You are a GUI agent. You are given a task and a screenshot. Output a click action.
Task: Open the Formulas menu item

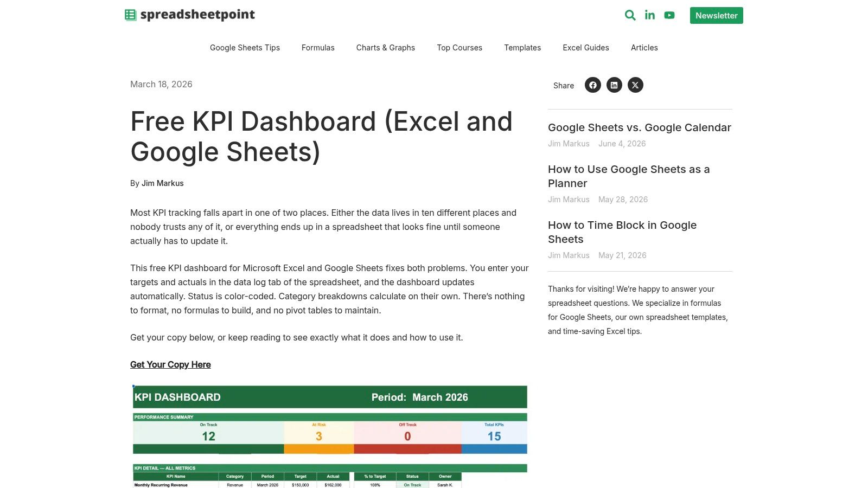[x=318, y=48]
